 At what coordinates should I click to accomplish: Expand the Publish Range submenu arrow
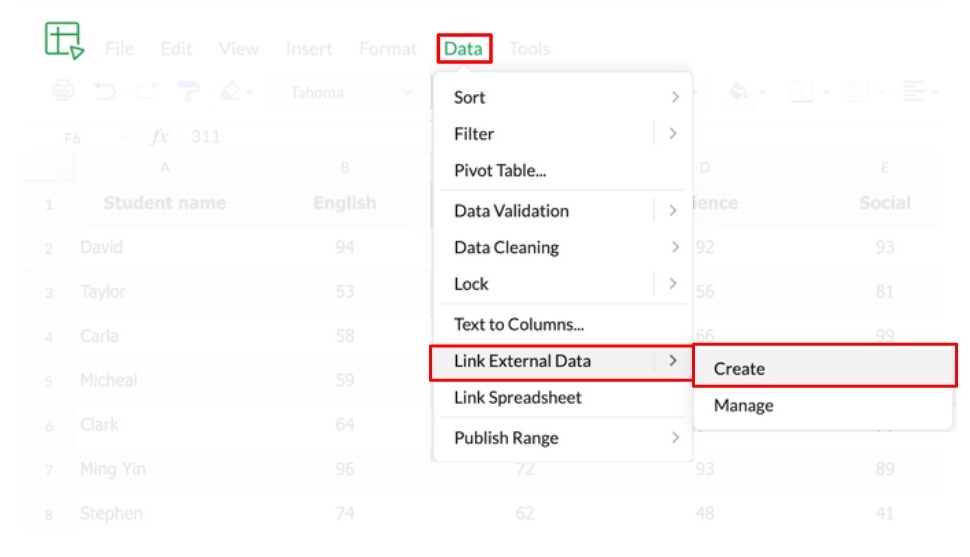[x=675, y=438]
